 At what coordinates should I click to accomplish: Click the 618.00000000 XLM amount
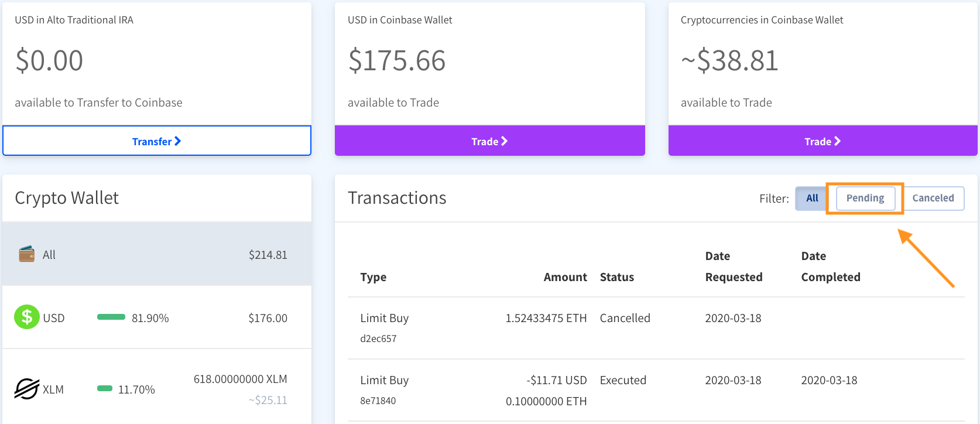pos(241,379)
